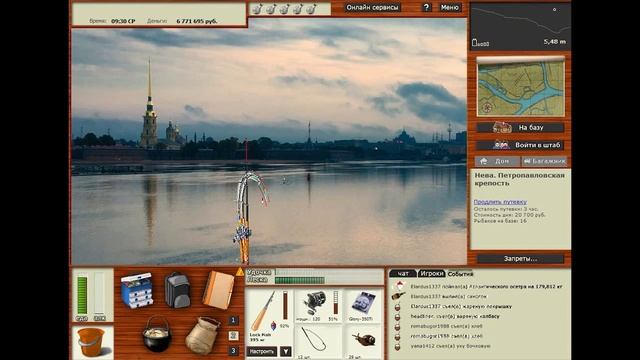Click the rod wear indicator bar
This screenshot has width=640, height=360.
(x=285, y=305)
